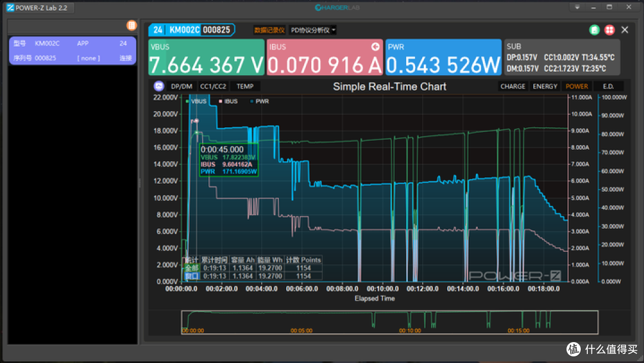The image size is (644, 363).
Task: Click the 11.000A current axis label
Action: (581, 97)
